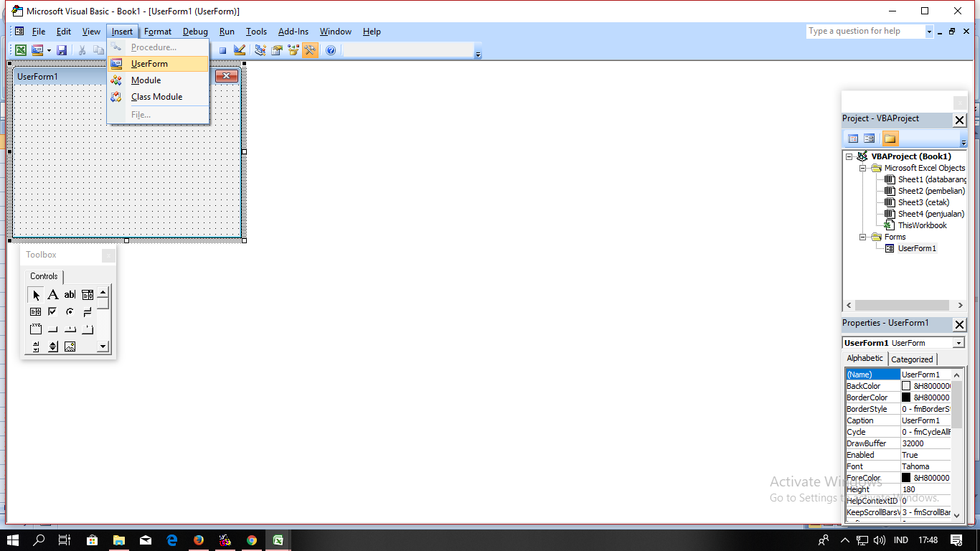The width and height of the screenshot is (980, 551).
Task: Click the View Code icon in the Project panel
Action: pos(853,138)
